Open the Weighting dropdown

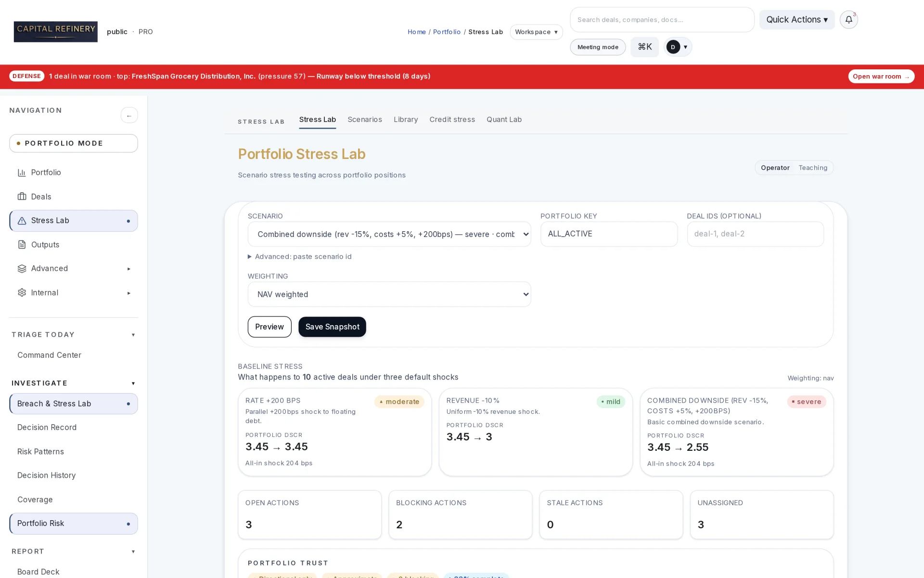[x=389, y=294]
